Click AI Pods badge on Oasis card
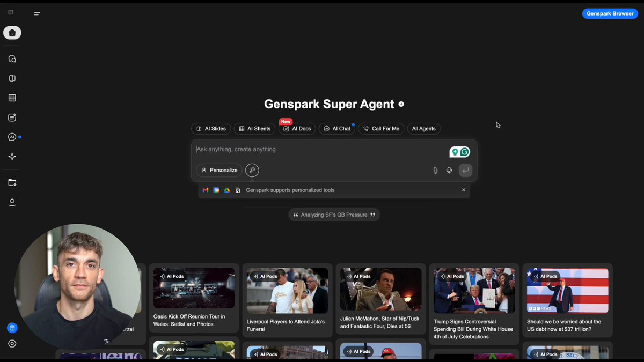This screenshot has width=644, height=362. 171,276
